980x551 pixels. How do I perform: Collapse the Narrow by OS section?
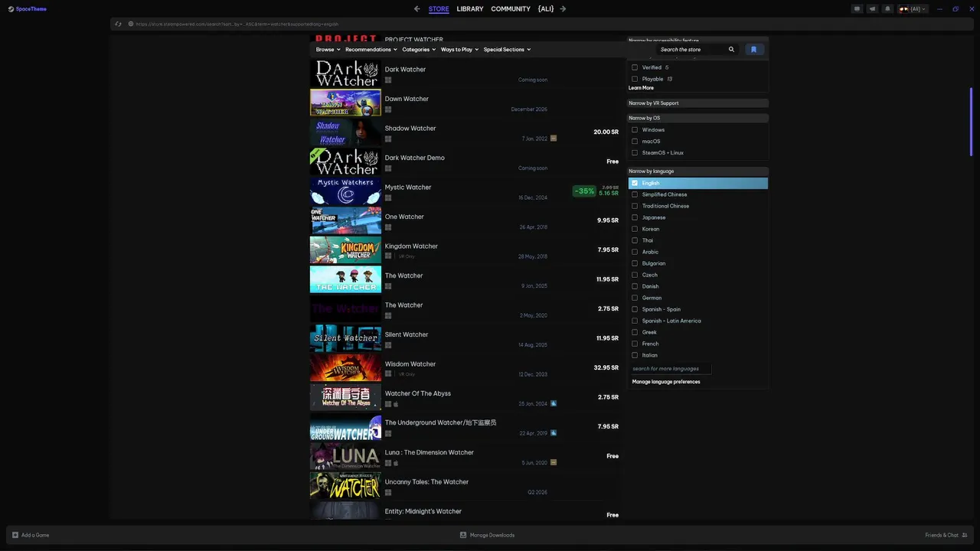(697, 119)
